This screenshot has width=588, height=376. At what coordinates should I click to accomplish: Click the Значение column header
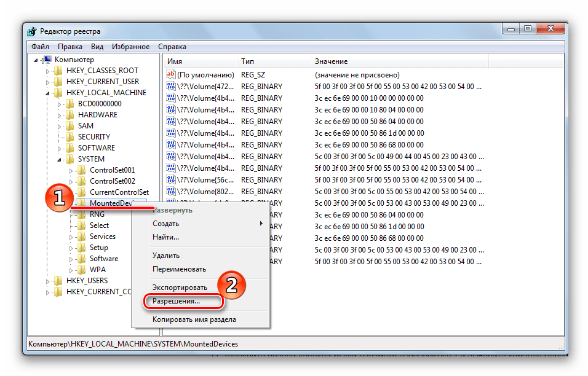331,61
